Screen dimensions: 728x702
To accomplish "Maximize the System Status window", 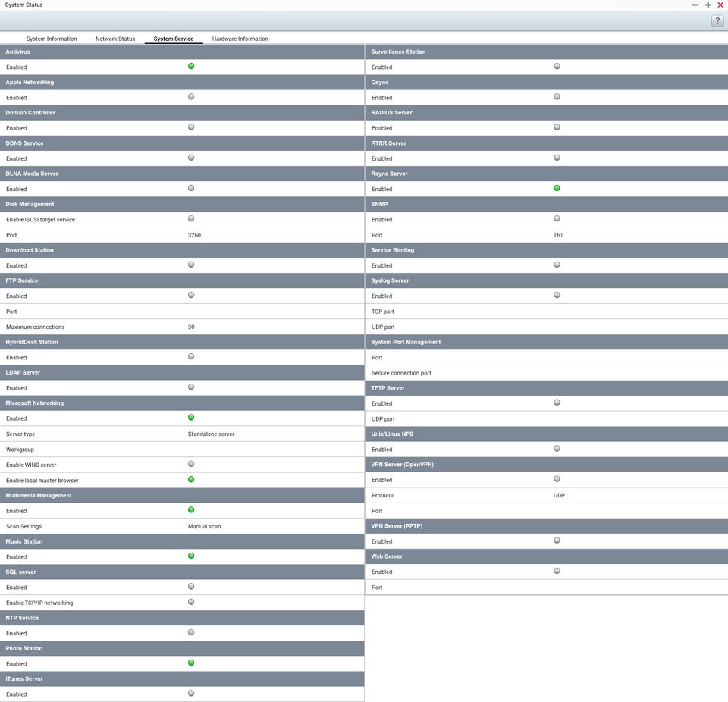I will 708,5.
